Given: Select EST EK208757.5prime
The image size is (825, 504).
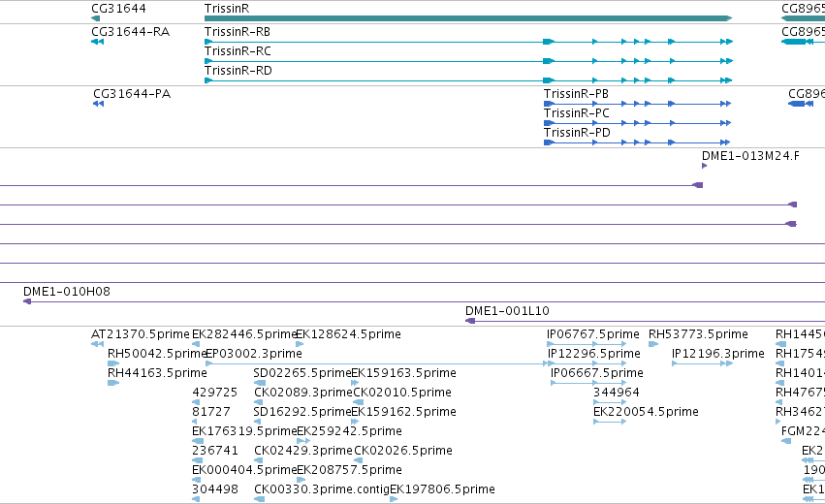Looking at the screenshot, I should [349, 470].
